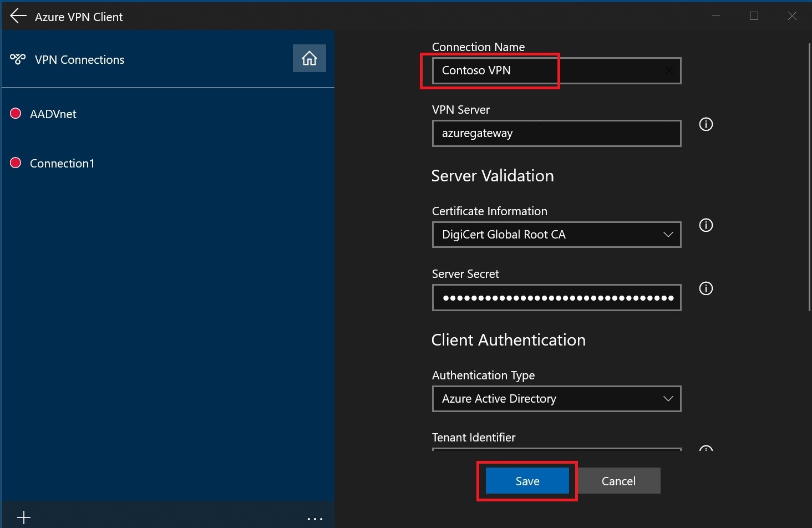Click the Connection Name input field
The width and height of the screenshot is (812, 528).
tap(556, 70)
